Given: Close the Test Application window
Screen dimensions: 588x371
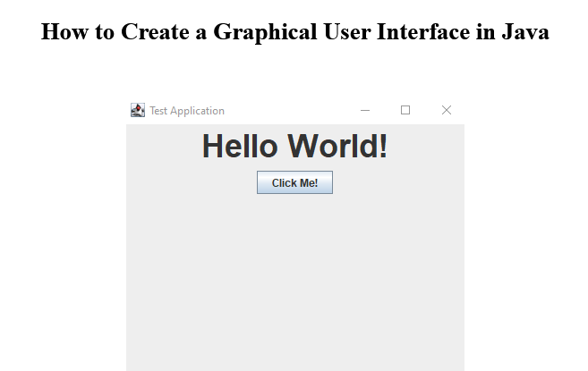Looking at the screenshot, I should coord(447,110).
